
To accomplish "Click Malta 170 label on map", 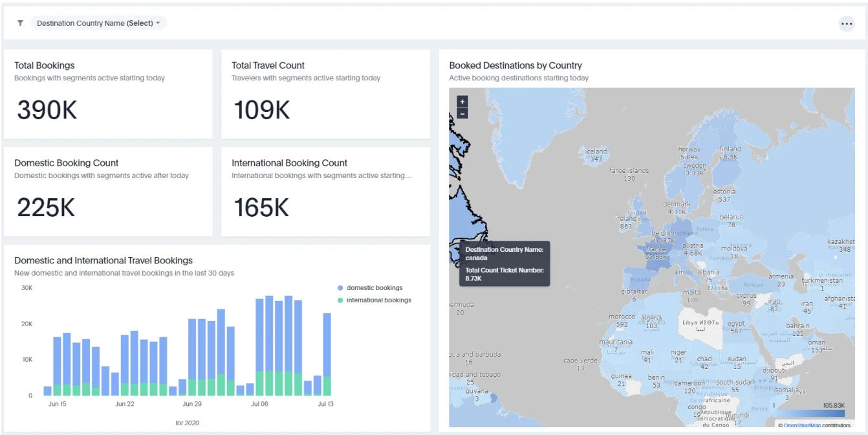I will pyautogui.click(x=692, y=296).
